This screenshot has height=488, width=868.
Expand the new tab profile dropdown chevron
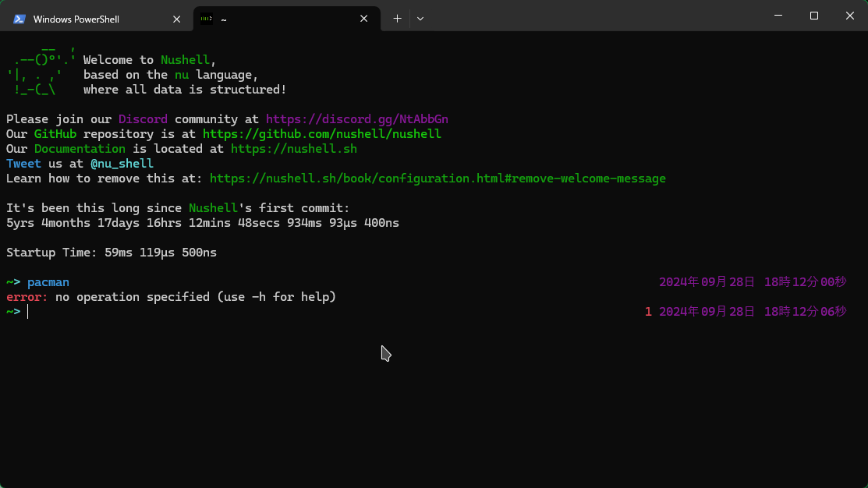420,19
